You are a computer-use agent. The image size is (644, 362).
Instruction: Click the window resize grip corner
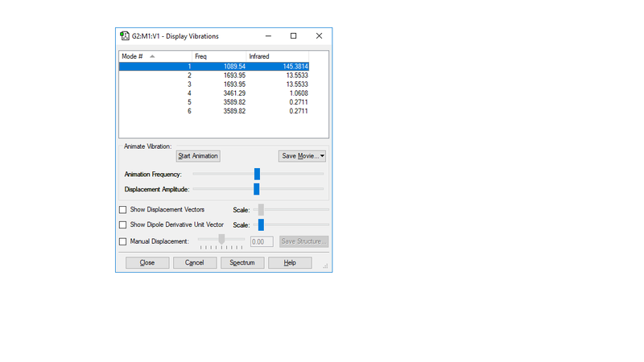(x=325, y=266)
